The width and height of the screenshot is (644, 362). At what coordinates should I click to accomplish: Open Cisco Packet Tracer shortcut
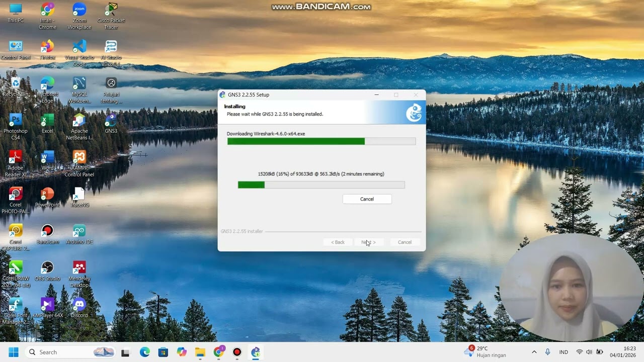111,16
